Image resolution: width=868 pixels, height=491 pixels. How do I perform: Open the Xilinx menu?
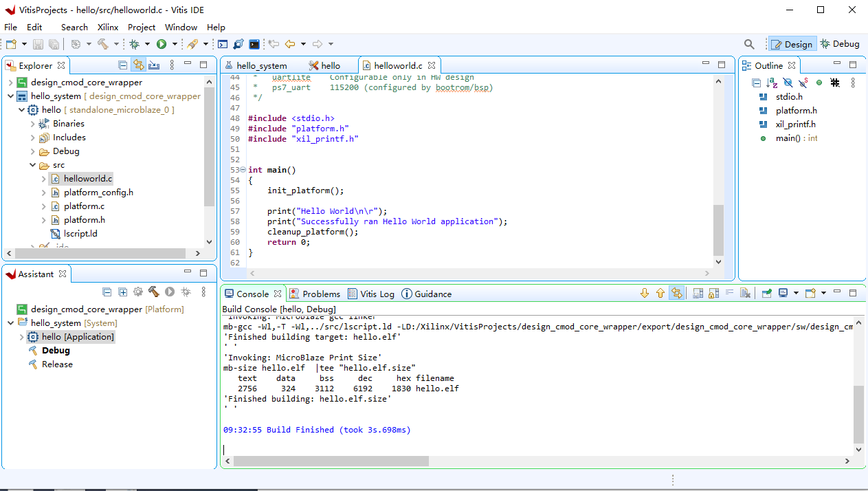[x=107, y=27]
